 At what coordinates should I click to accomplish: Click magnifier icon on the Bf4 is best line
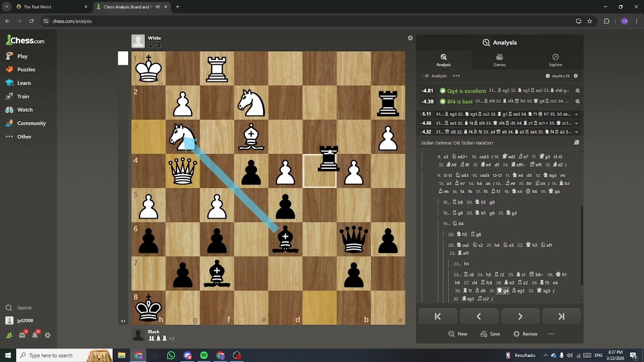(578, 101)
